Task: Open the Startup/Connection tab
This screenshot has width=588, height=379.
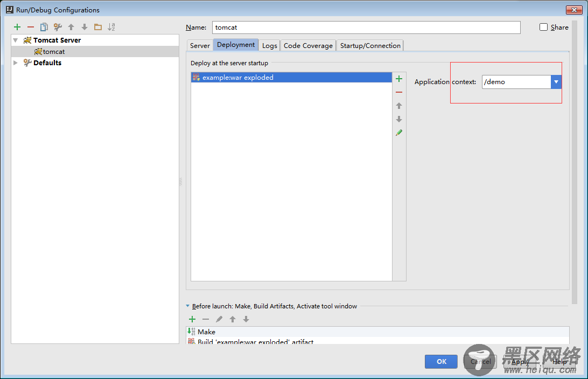Action: 370,45
